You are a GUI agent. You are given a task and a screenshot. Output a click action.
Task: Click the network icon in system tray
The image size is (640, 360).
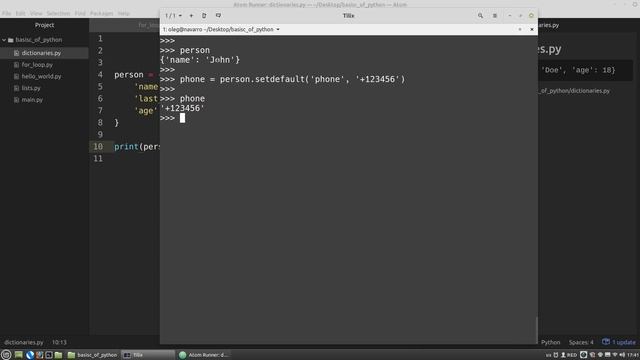tap(615, 355)
